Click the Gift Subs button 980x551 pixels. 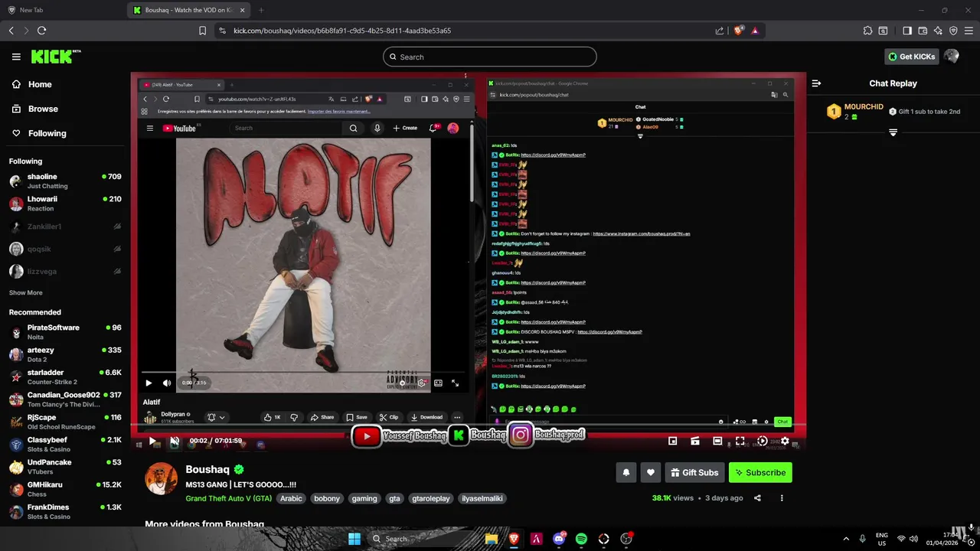(695, 472)
